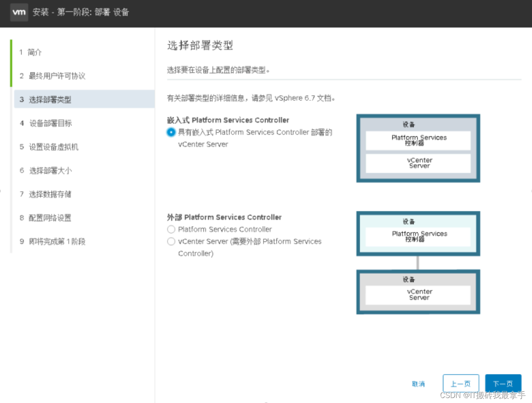Screen dimensions: 532x403
Task: Click the 上一页 previous button
Action: pos(461,384)
